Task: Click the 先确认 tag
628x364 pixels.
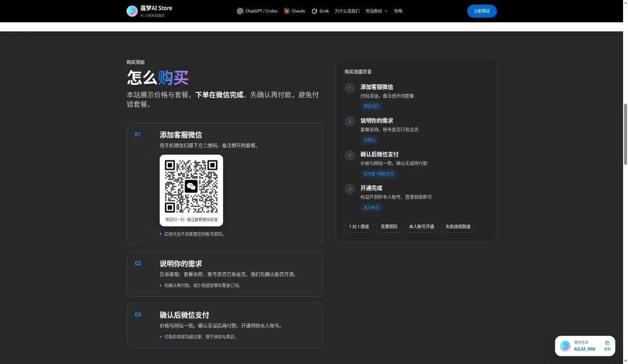Action: coord(369,140)
